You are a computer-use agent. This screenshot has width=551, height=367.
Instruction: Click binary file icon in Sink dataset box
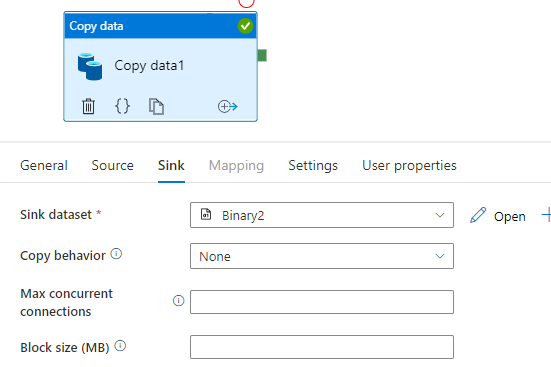click(x=206, y=214)
